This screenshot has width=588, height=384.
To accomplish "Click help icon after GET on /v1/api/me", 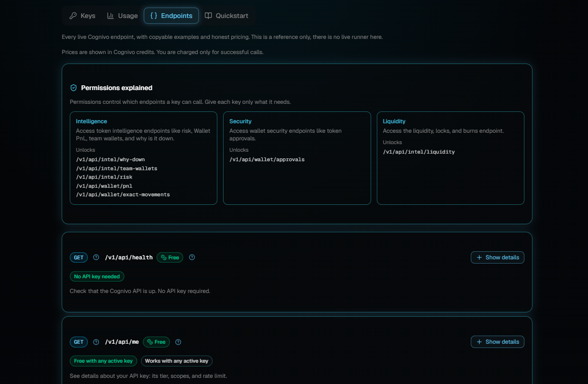I will tap(96, 342).
